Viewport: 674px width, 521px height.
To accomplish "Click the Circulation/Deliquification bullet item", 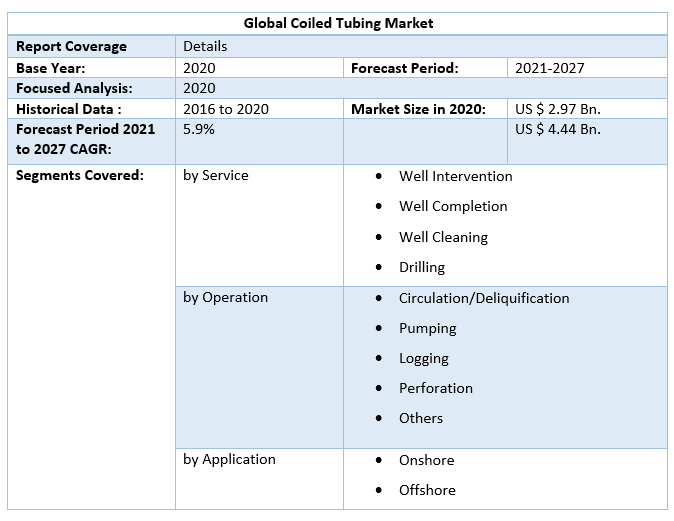I will pyautogui.click(x=483, y=298).
